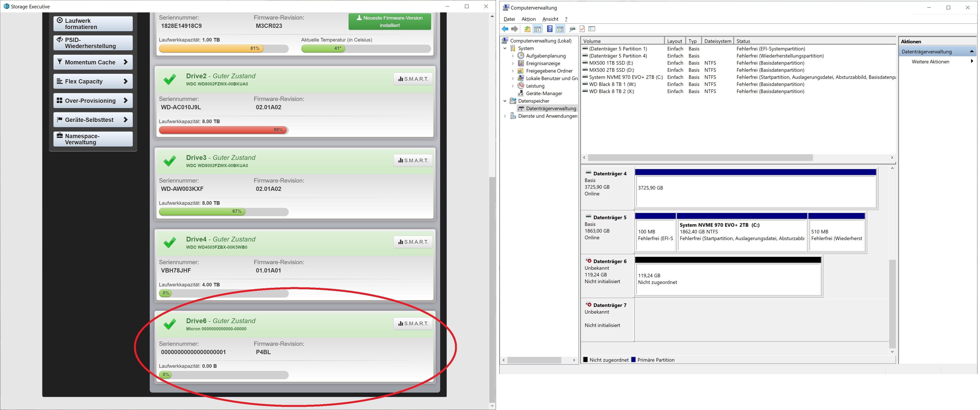980x410 pixels.
Task: Expand Dienste und Anwendungen node
Action: coord(505,116)
